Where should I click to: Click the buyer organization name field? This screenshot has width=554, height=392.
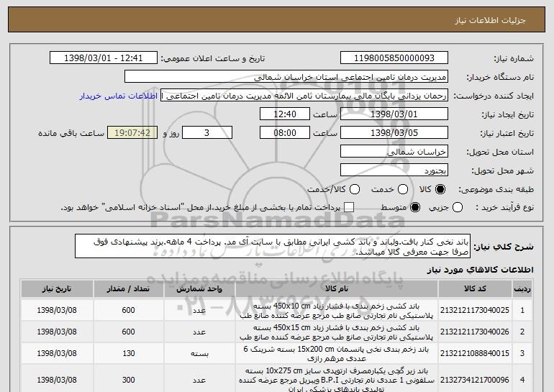[x=286, y=77]
